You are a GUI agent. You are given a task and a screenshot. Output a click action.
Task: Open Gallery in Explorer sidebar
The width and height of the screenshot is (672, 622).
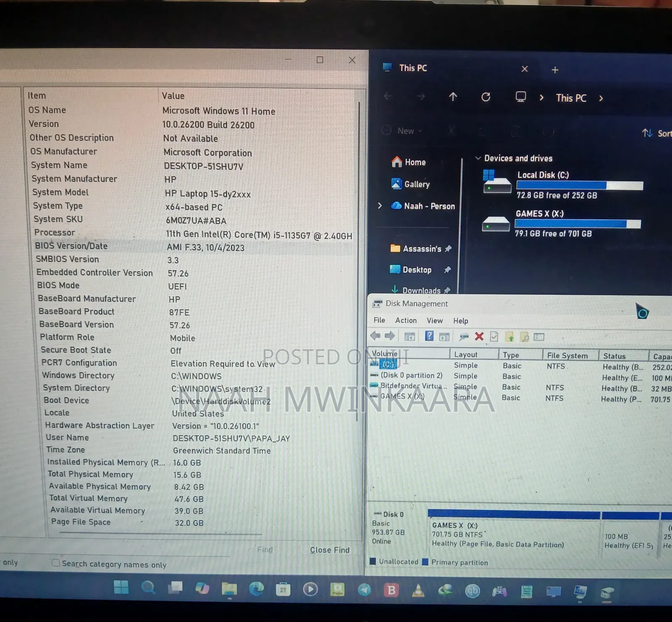tap(410, 184)
